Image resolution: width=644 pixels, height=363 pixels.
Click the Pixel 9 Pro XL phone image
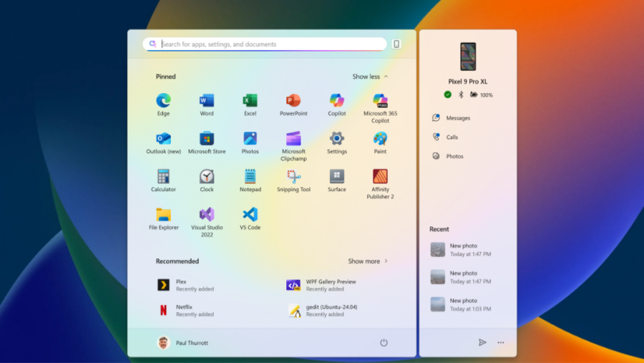click(468, 57)
